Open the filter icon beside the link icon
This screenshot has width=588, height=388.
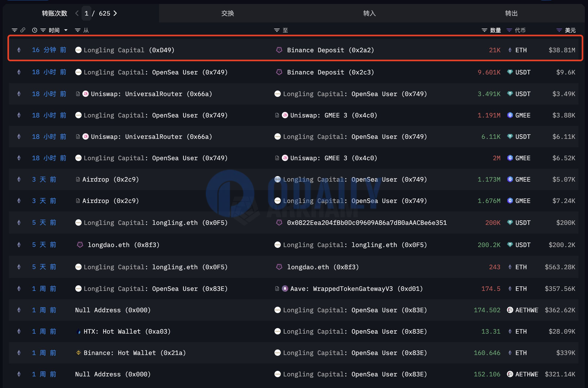15,30
